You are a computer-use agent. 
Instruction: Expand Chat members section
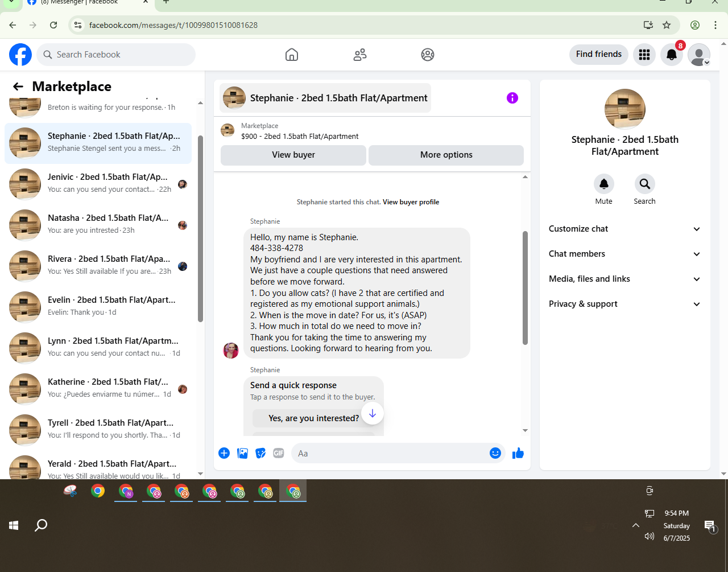click(x=625, y=254)
